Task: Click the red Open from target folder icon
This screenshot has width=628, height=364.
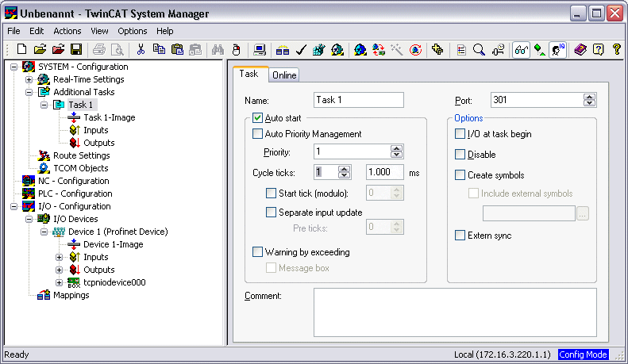Action: tap(58, 50)
